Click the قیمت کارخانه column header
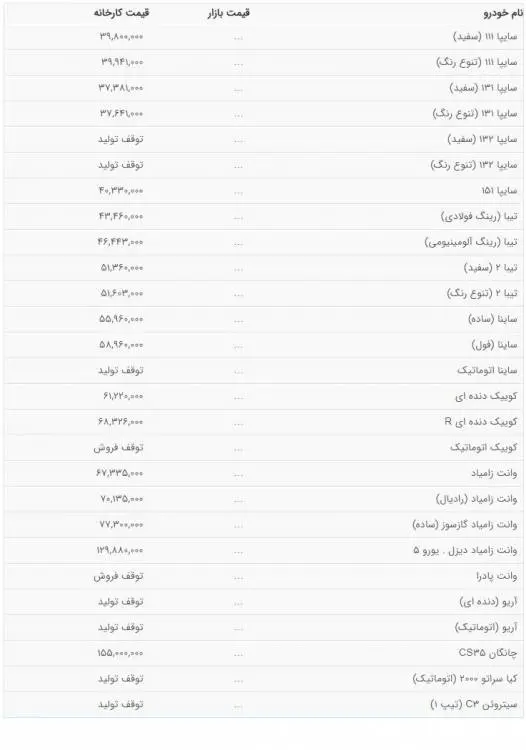This screenshot has height=750, width=526. 121,13
